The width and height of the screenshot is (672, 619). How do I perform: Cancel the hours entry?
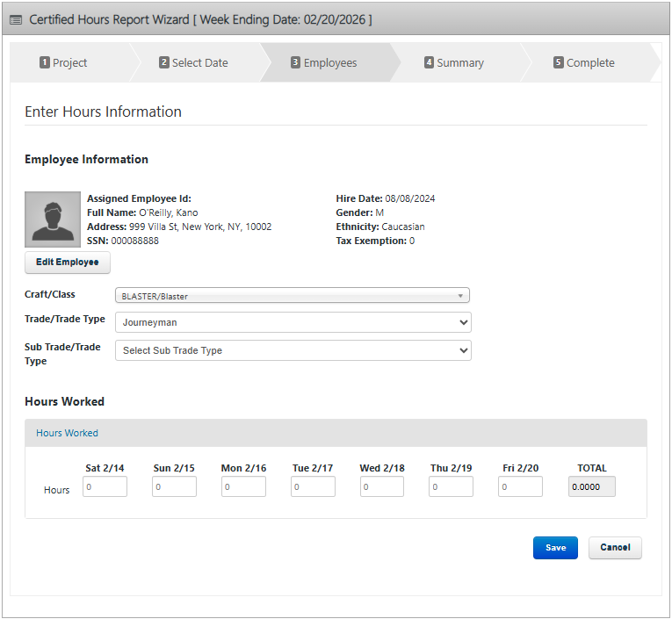pos(615,548)
